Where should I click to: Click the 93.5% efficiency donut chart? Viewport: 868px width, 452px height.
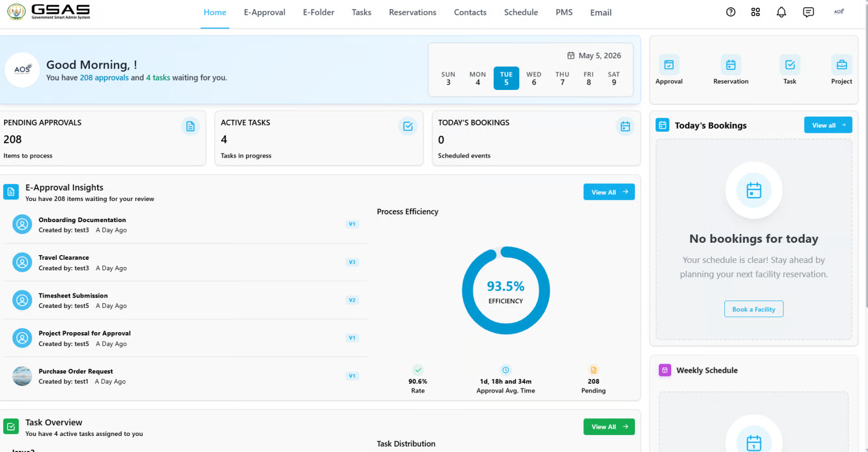coord(506,290)
